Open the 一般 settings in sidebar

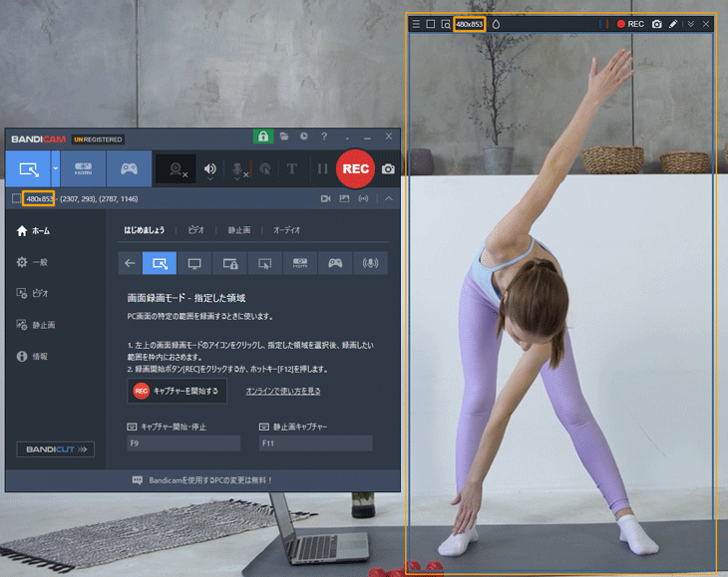point(40,262)
